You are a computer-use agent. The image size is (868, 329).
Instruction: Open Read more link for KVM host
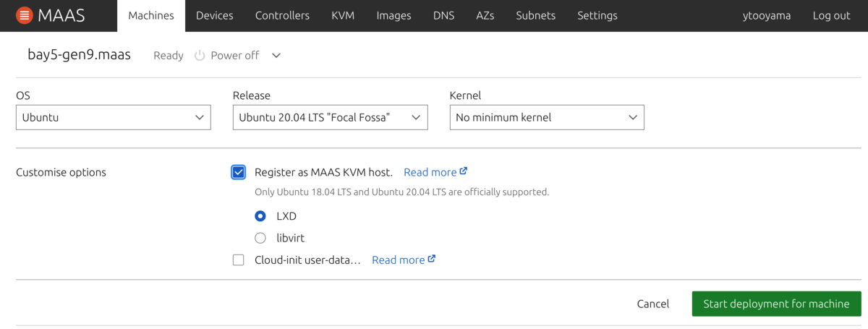(430, 172)
